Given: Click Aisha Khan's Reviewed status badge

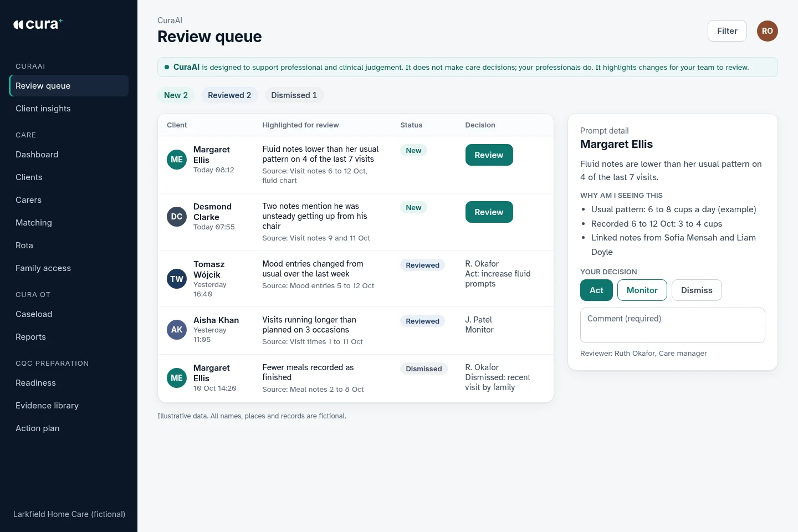Looking at the screenshot, I should (422, 321).
